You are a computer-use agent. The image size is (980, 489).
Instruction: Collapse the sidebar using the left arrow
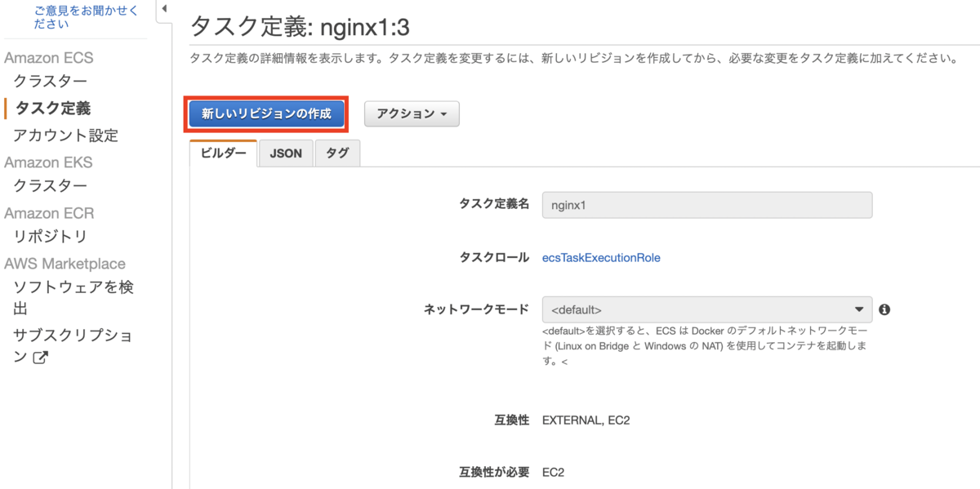163,9
